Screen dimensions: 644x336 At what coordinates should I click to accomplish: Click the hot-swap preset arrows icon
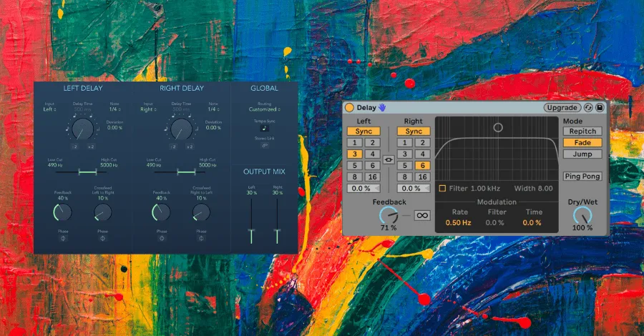coord(588,107)
